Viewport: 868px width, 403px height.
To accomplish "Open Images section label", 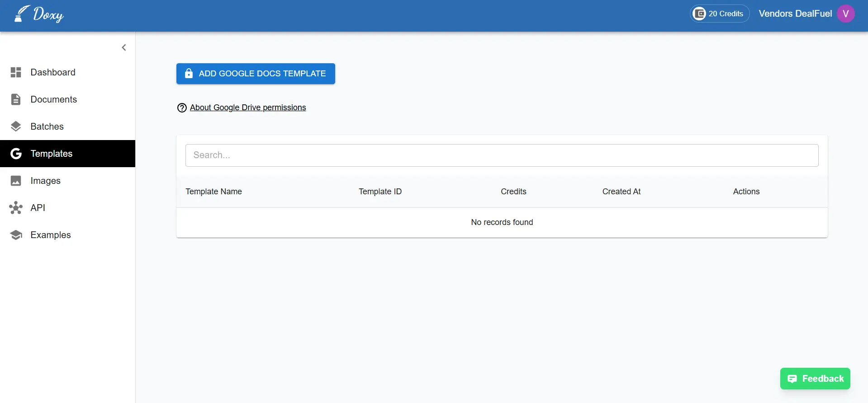I will click(45, 181).
